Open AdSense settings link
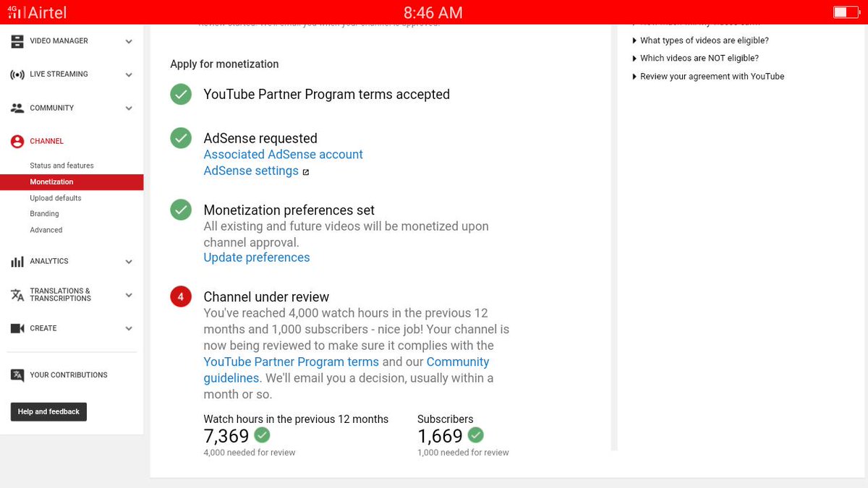 [x=251, y=171]
